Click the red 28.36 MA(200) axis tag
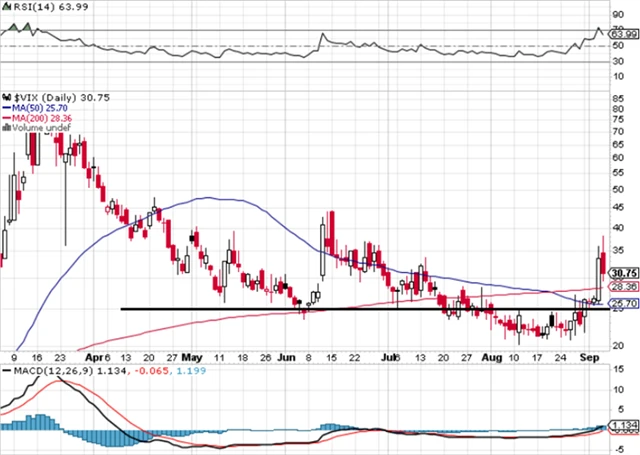Screen dimensions: 640x455 click(624, 287)
